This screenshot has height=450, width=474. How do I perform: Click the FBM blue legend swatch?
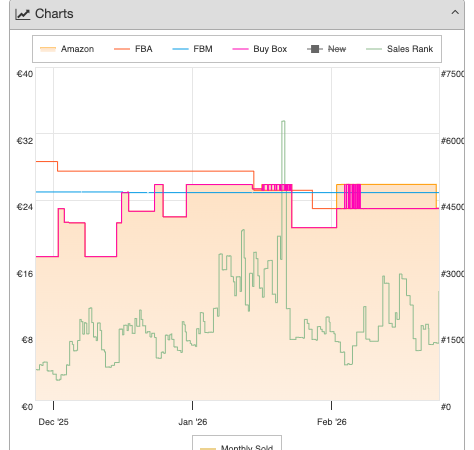point(180,49)
